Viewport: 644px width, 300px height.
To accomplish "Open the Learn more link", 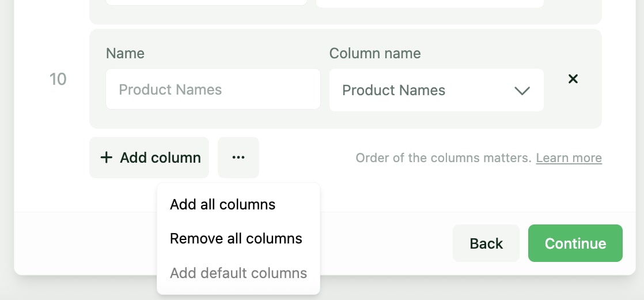I will 569,158.
